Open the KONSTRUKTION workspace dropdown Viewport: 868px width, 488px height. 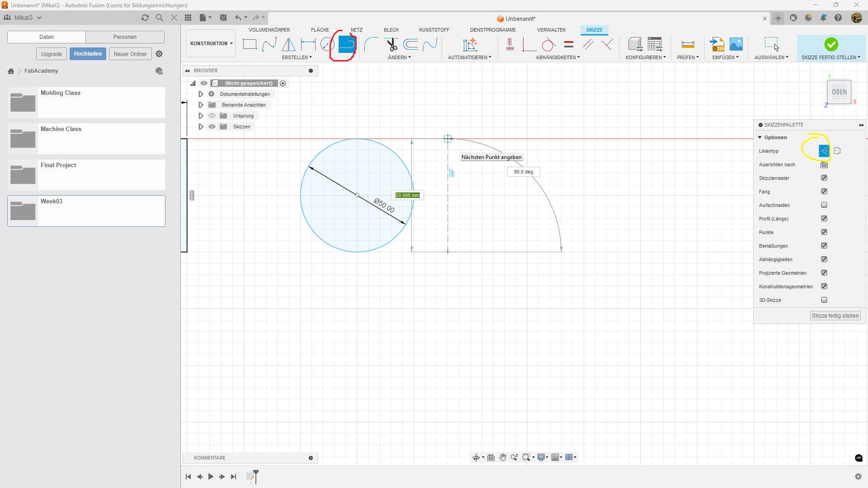coord(211,43)
